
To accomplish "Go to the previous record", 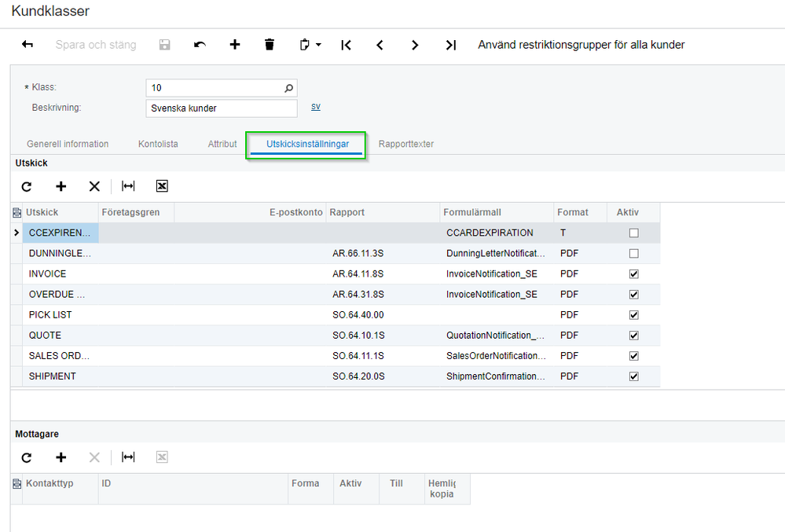I will pyautogui.click(x=380, y=45).
